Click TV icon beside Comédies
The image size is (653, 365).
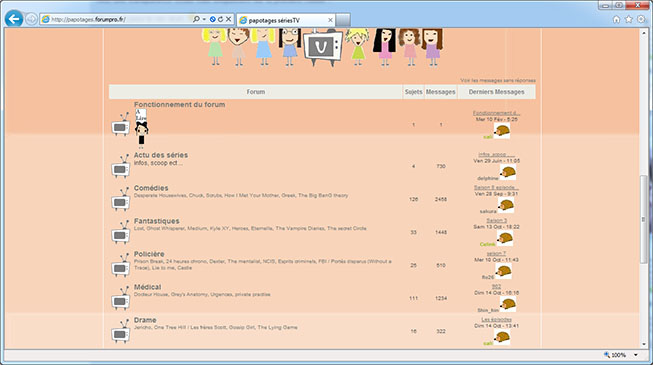(121, 199)
